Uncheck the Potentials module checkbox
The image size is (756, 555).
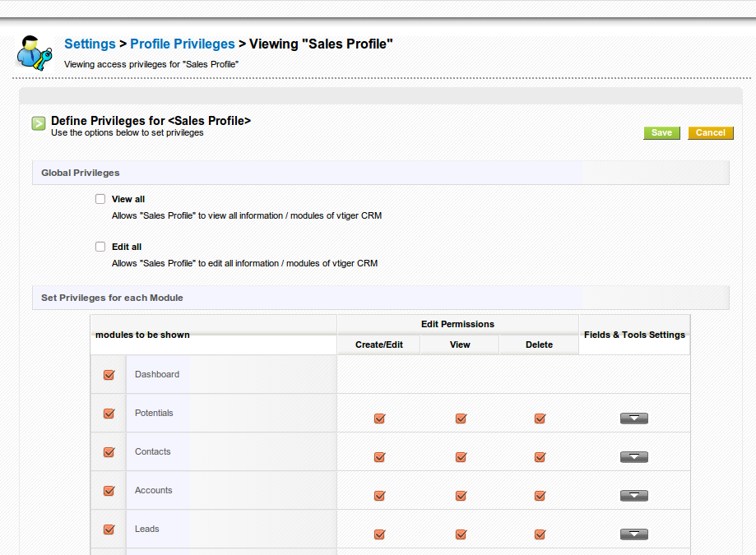pos(109,414)
